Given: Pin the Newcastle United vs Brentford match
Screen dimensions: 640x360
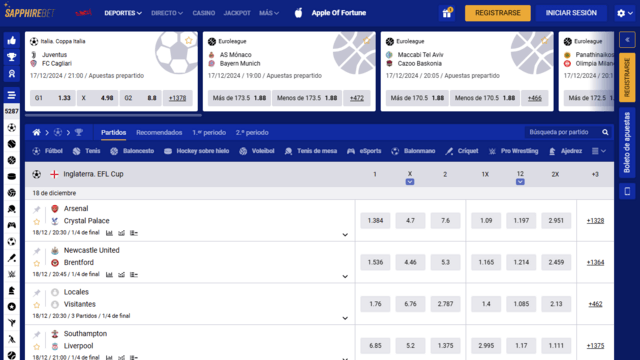Looking at the screenshot, I should tap(37, 251).
